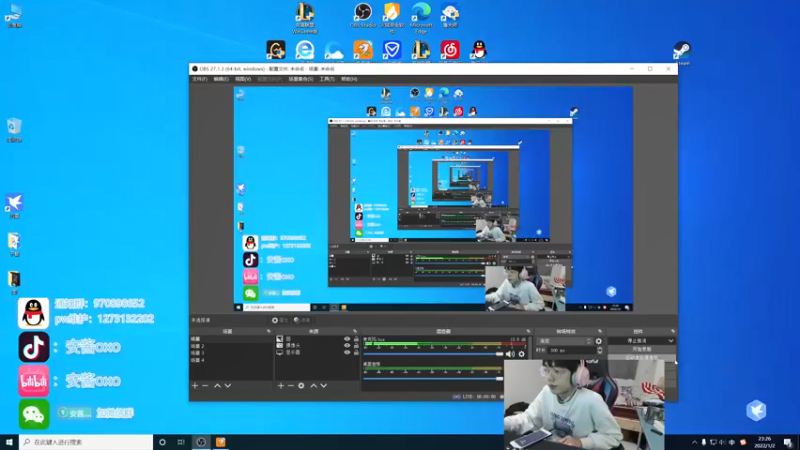
Task: Move the scene up in the Scenes list
Action: coord(217,386)
